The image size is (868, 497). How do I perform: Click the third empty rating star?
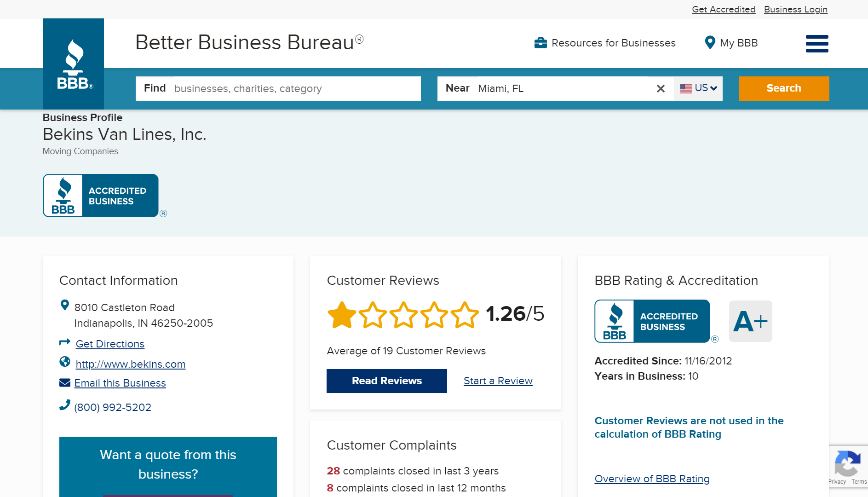point(403,315)
